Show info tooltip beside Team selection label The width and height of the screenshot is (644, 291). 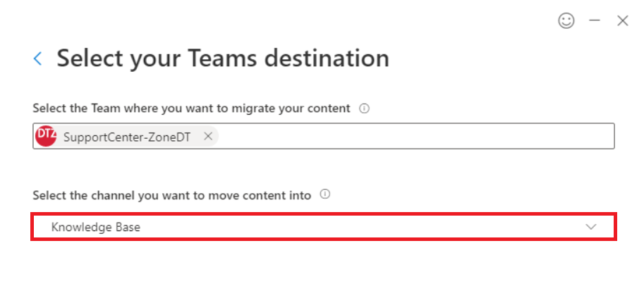click(364, 109)
